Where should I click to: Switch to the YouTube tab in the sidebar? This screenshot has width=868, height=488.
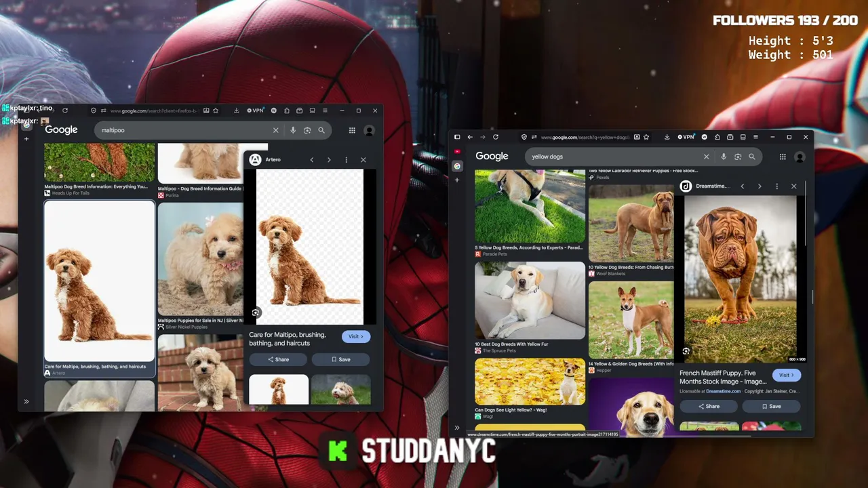(457, 152)
